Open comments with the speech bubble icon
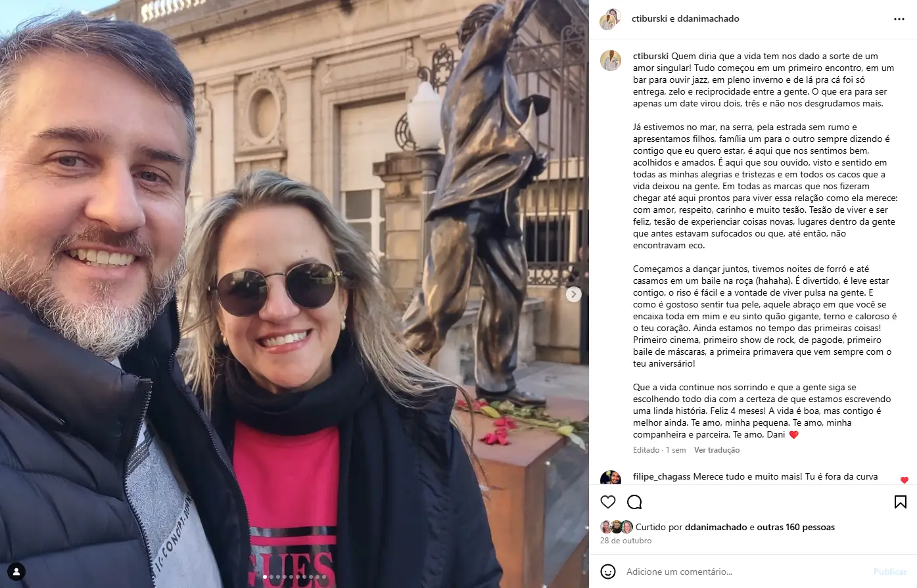 point(634,502)
